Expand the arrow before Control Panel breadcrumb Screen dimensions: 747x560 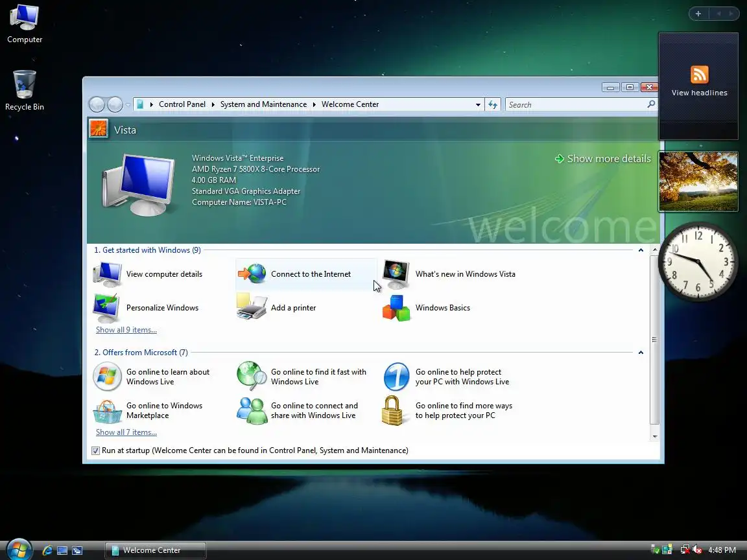click(152, 104)
